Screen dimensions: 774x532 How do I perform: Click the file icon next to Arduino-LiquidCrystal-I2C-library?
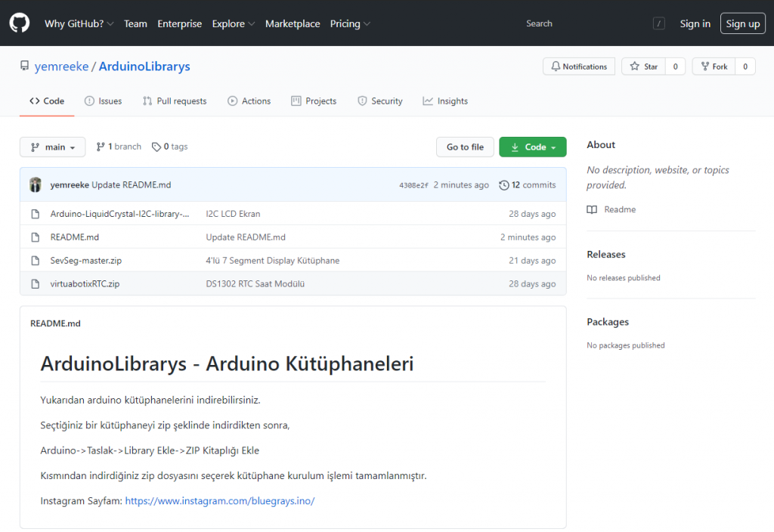(35, 214)
